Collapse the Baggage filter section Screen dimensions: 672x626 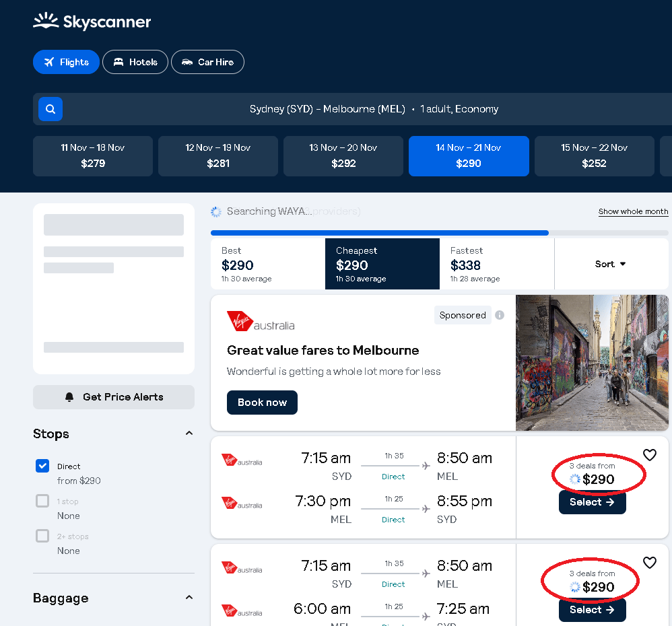click(189, 598)
